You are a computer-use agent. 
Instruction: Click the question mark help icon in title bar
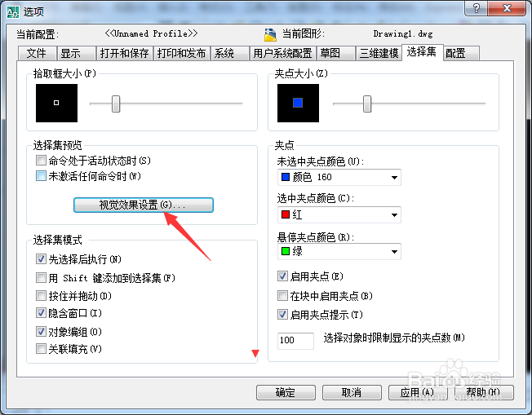pyautogui.click(x=476, y=8)
